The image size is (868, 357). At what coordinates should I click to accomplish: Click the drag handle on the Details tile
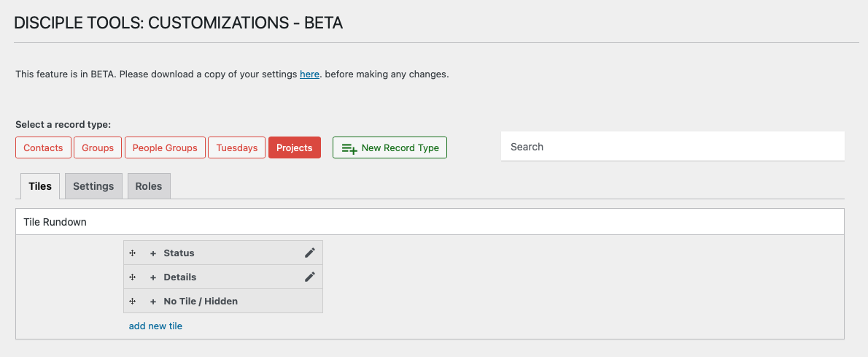pyautogui.click(x=133, y=277)
